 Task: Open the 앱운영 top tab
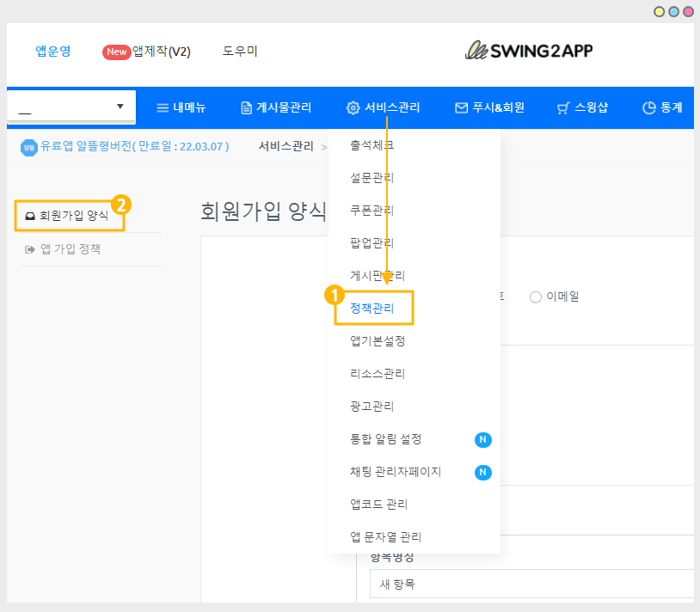coord(53,52)
